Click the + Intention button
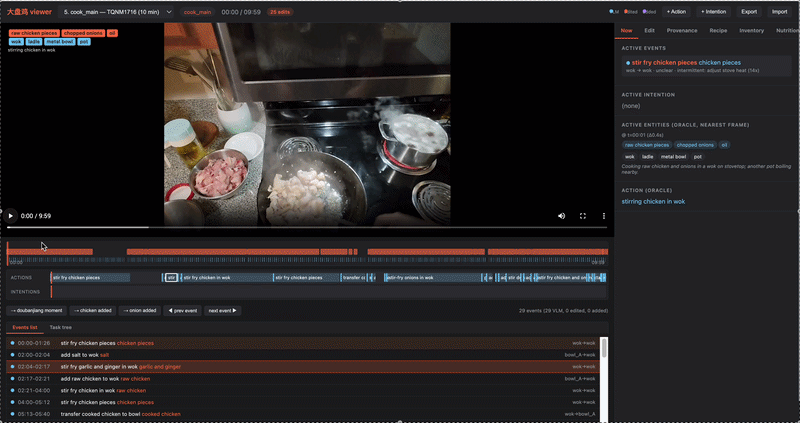 click(713, 12)
